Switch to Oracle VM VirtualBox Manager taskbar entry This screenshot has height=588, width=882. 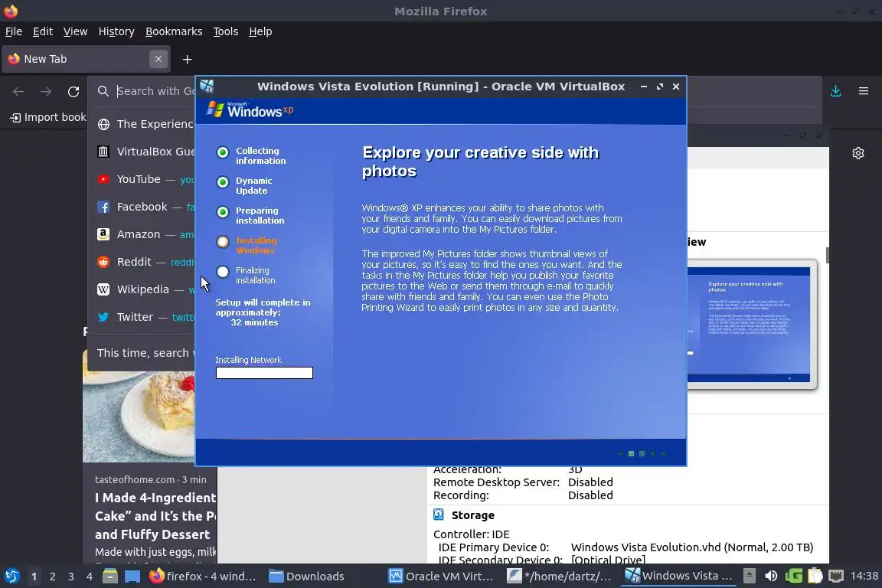pyautogui.click(x=442, y=577)
